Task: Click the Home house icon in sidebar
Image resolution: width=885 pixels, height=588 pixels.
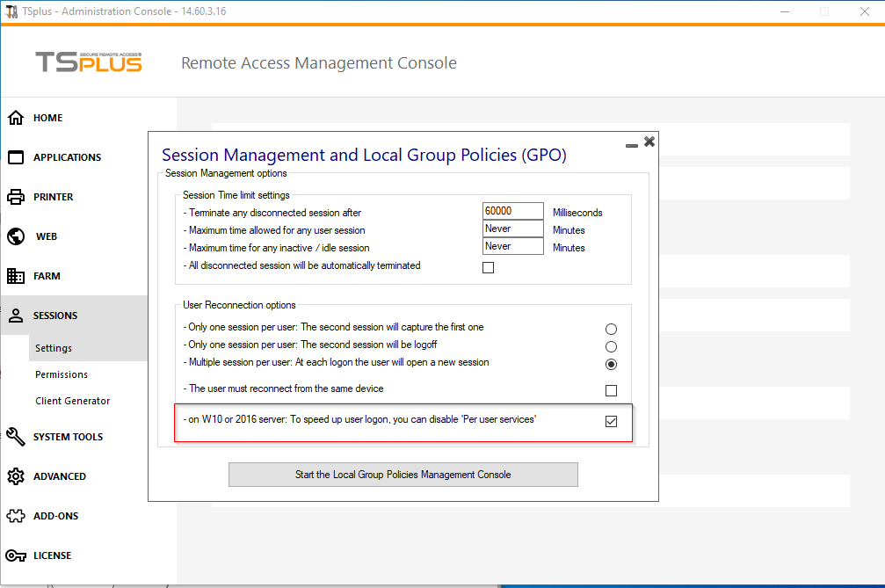Action: click(x=16, y=118)
